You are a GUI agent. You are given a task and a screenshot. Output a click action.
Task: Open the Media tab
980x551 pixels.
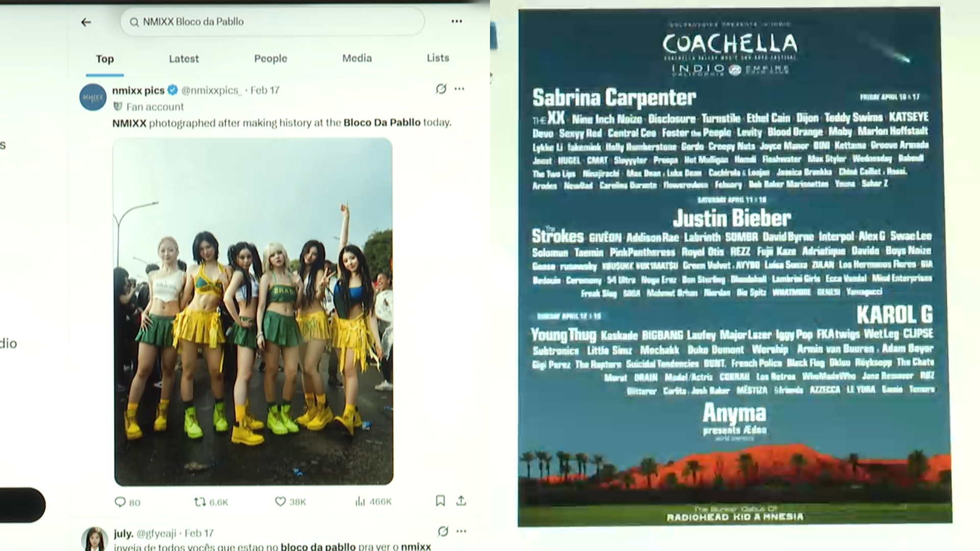click(357, 58)
